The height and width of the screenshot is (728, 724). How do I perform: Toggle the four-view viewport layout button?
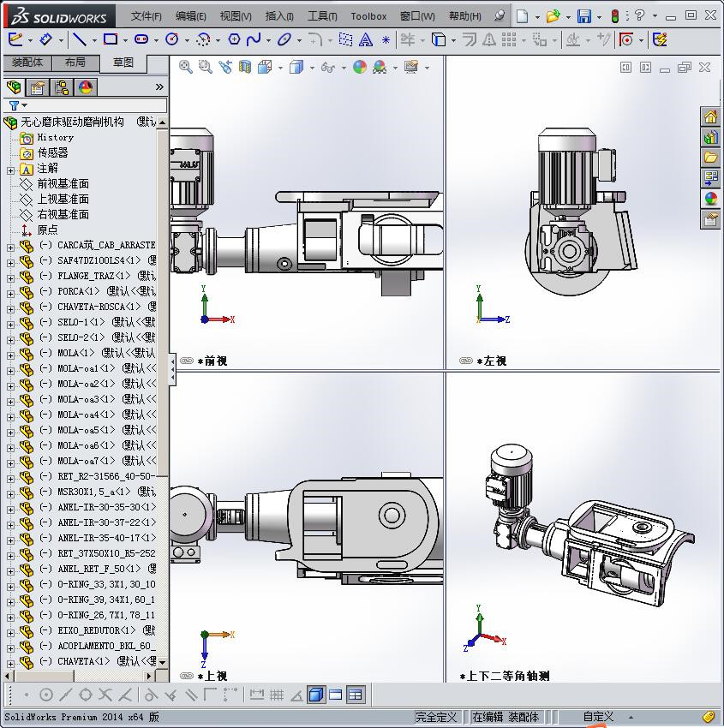point(355,695)
